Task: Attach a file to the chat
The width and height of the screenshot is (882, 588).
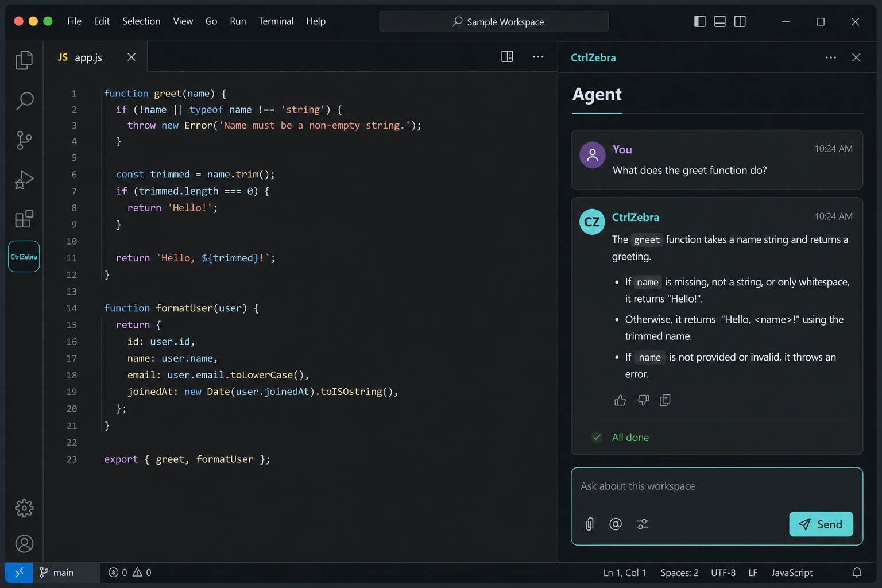Action: point(590,524)
